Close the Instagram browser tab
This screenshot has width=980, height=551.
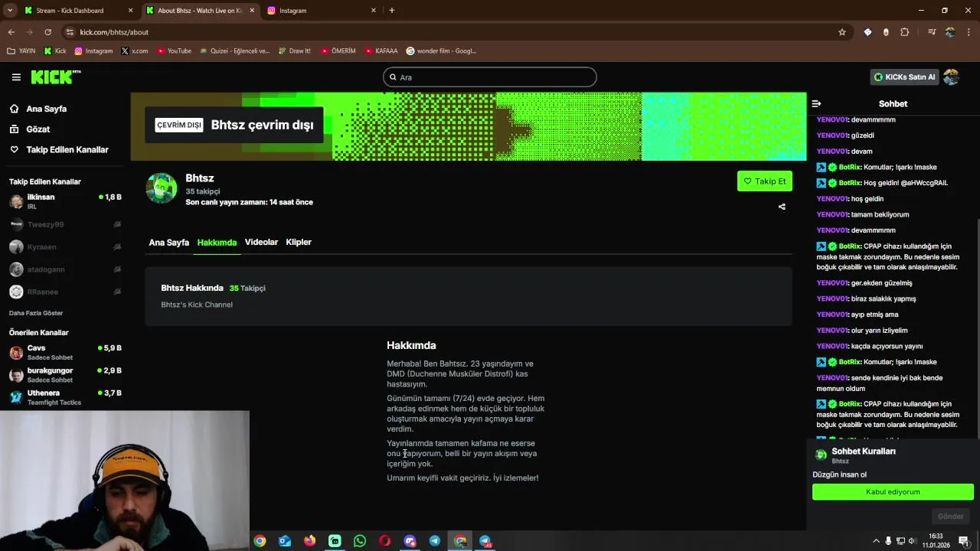point(374,11)
